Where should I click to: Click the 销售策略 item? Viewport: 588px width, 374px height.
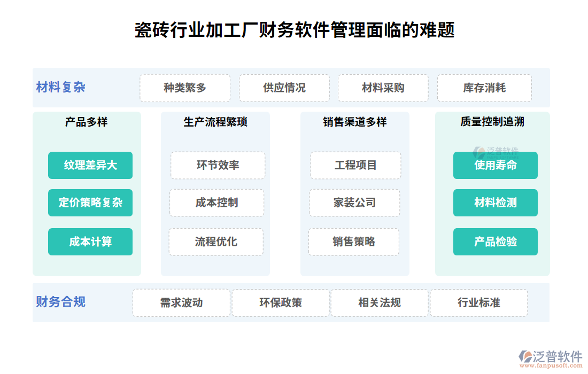pos(354,241)
